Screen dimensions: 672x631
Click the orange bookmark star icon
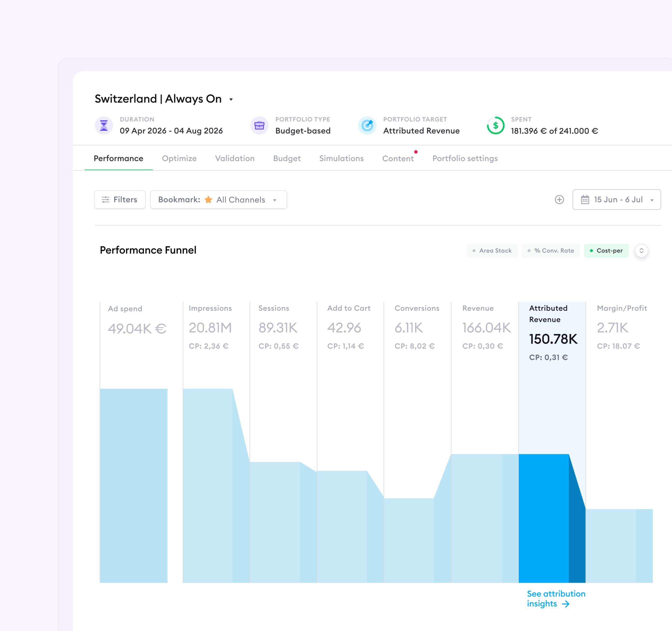point(209,200)
